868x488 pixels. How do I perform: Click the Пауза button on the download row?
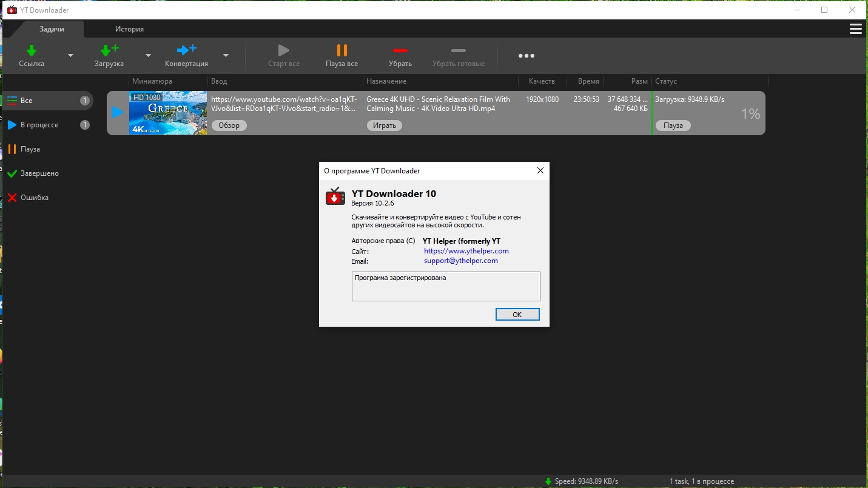pos(673,125)
